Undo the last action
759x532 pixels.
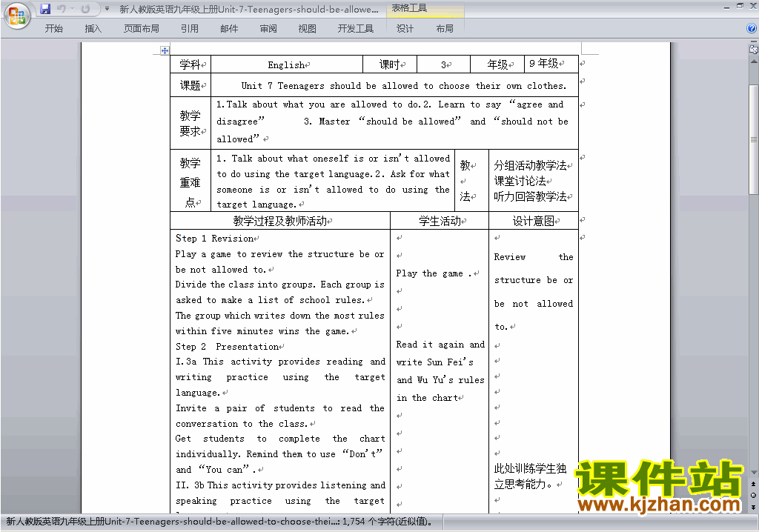[x=62, y=9]
